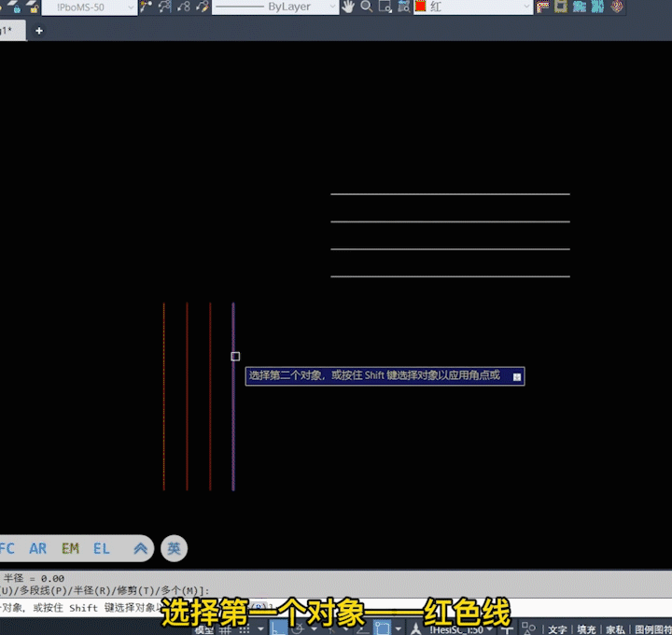Open object snap dropdown arrow in status bar
This screenshot has height=635, width=672.
click(x=399, y=629)
